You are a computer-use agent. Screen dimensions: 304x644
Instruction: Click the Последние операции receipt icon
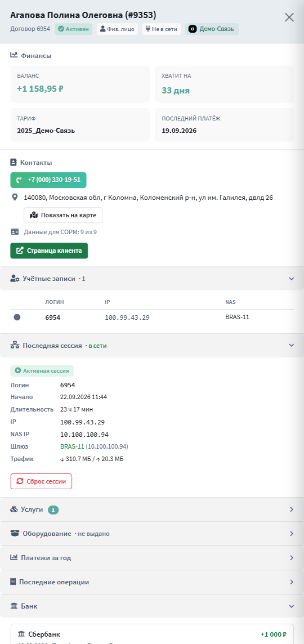click(13, 582)
